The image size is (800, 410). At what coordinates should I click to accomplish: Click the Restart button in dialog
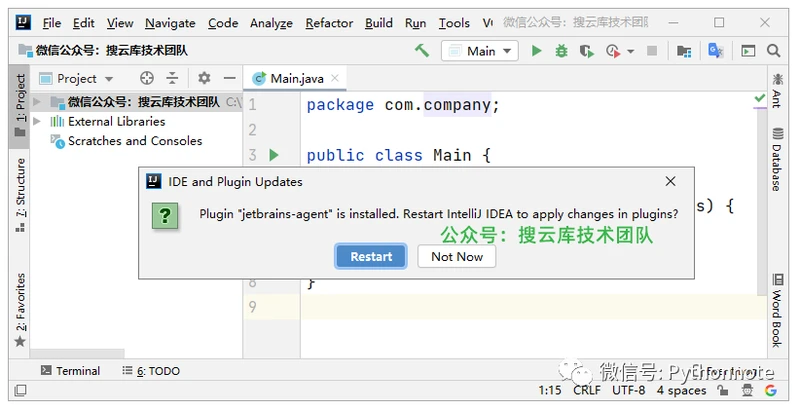coord(371,256)
